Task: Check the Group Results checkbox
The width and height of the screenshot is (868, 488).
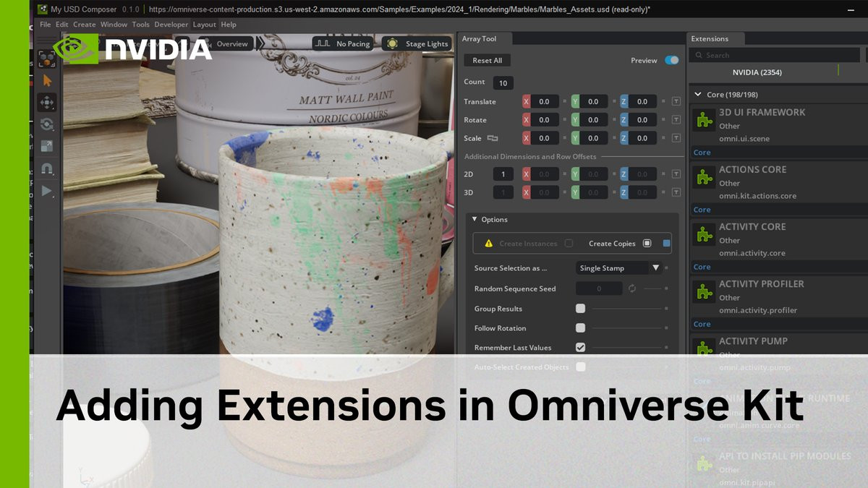Action: coord(580,309)
